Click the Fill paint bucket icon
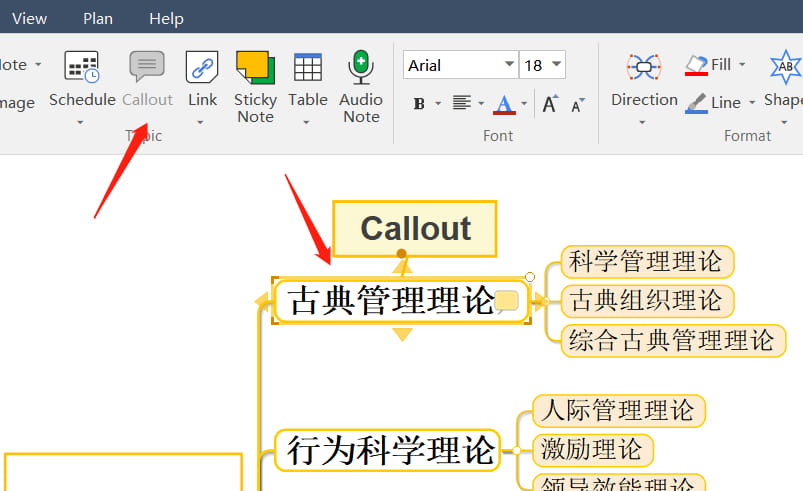The height and width of the screenshot is (491, 803). 697,65
